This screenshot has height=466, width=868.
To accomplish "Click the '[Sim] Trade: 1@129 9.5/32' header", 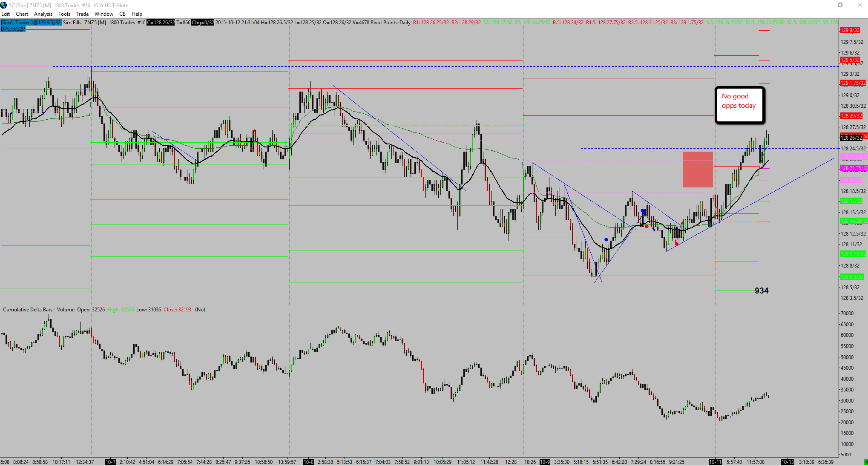I will (x=31, y=23).
